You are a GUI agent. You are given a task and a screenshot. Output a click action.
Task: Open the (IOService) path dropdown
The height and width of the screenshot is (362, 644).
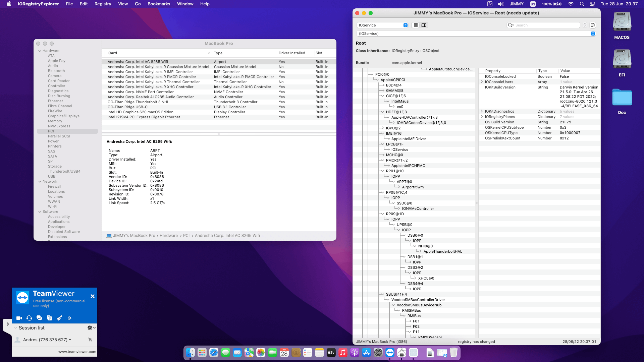(x=476, y=34)
